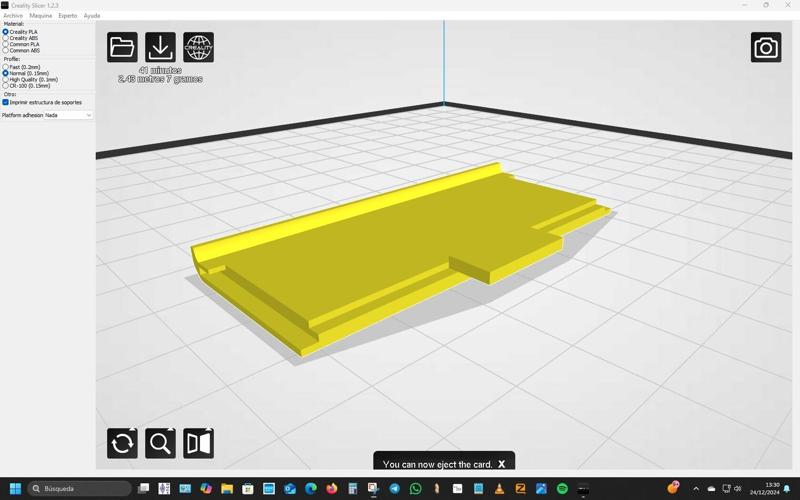
Task: Open the notifications bell icon
Action: tap(787, 489)
